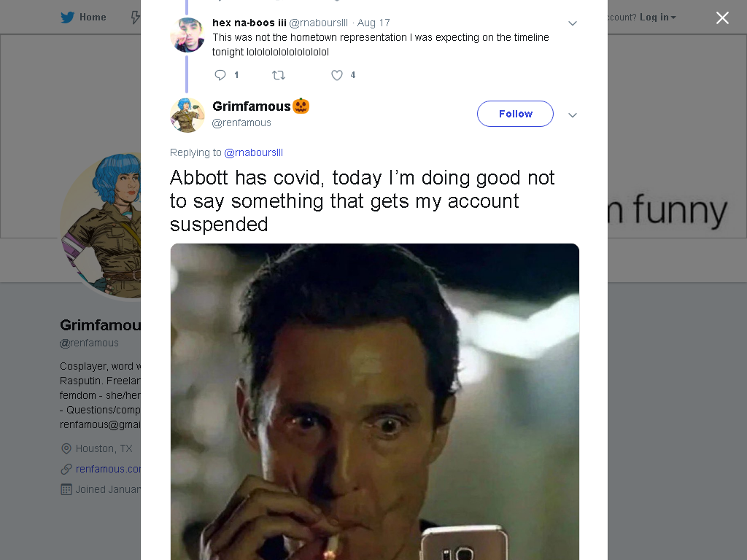
Task: Go to Home in top navigation
Action: (93, 17)
